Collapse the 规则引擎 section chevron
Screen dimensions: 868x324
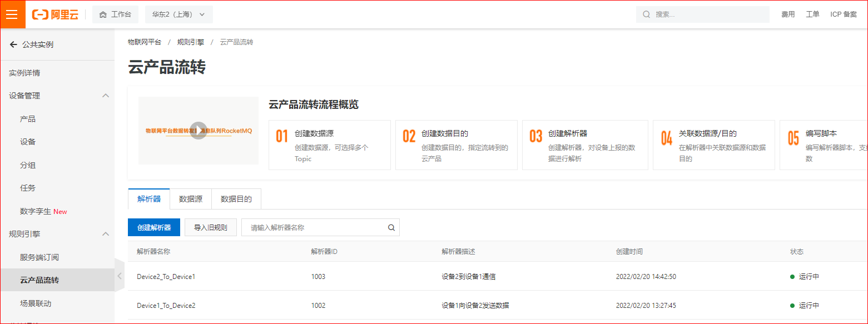(x=106, y=234)
